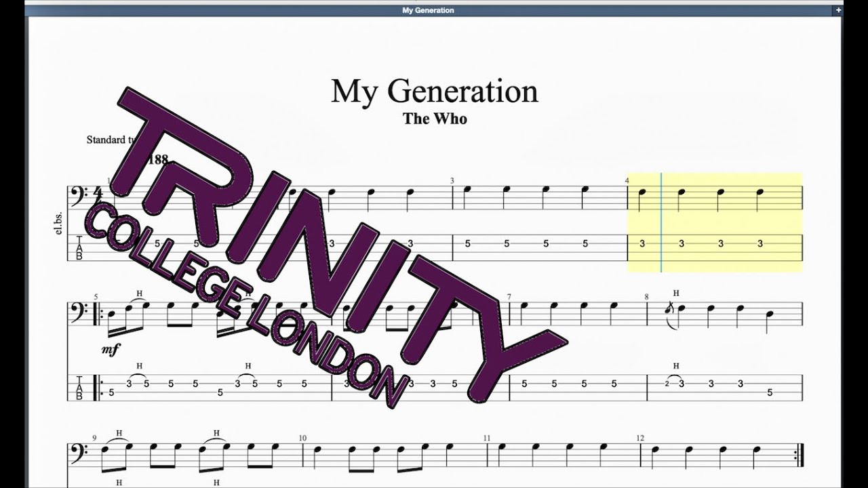The height and width of the screenshot is (488, 868).
Task: Click the TAB label of the first system
Action: (78, 247)
